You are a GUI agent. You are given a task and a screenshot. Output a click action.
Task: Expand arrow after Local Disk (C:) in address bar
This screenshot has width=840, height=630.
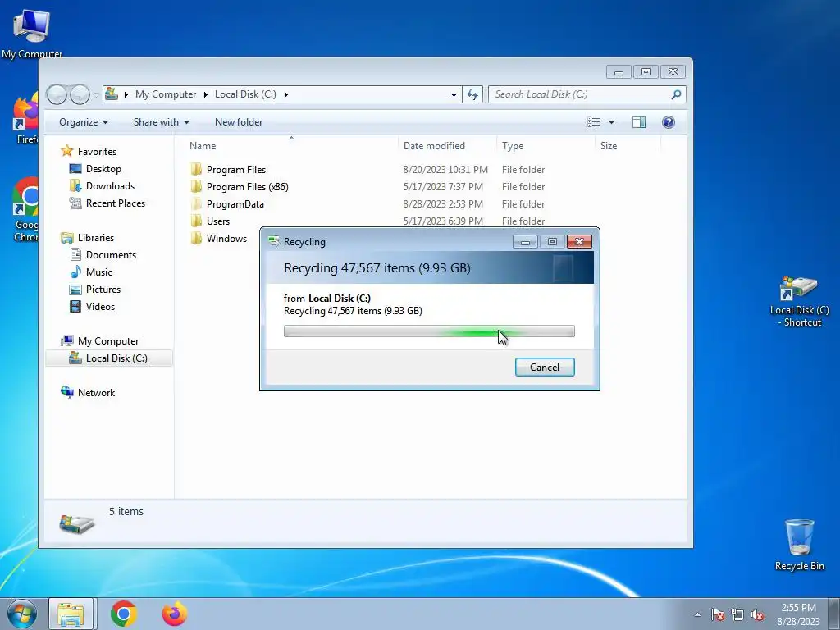[x=286, y=94]
